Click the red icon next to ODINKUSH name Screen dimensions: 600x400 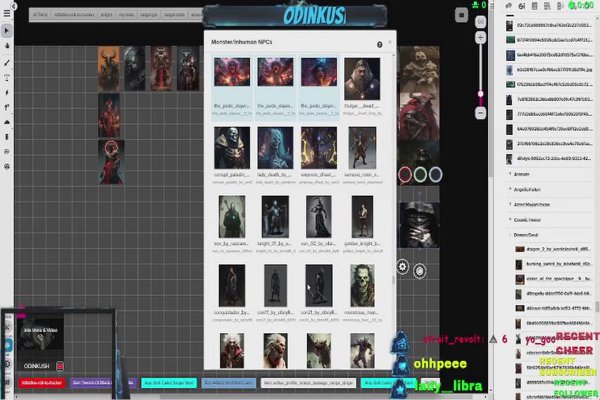click(x=60, y=366)
